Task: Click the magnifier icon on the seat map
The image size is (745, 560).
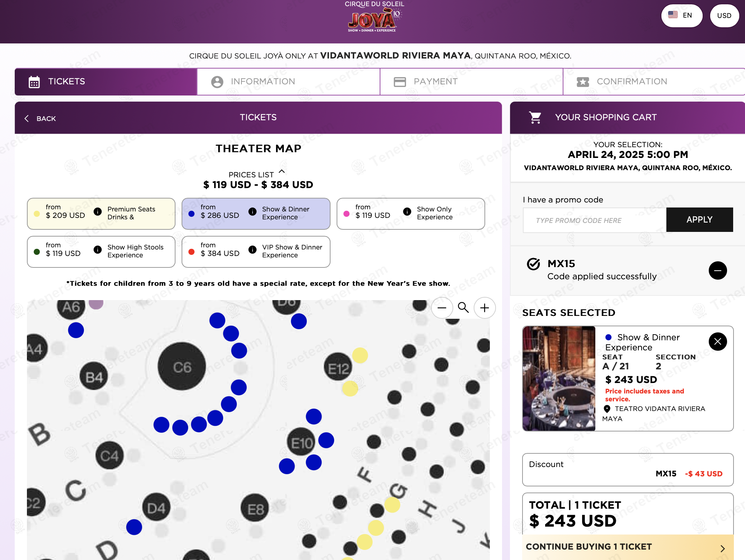Action: click(463, 308)
